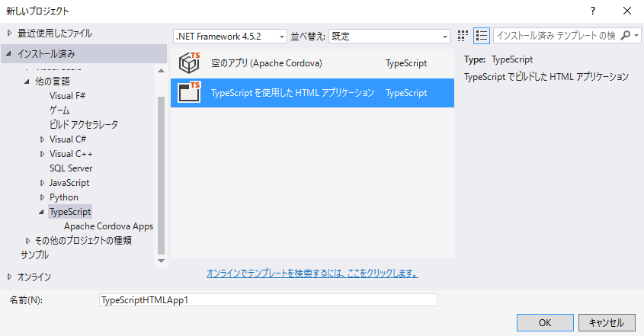Select Visual F# in the tree
The height and width of the screenshot is (336, 644).
[x=67, y=96]
